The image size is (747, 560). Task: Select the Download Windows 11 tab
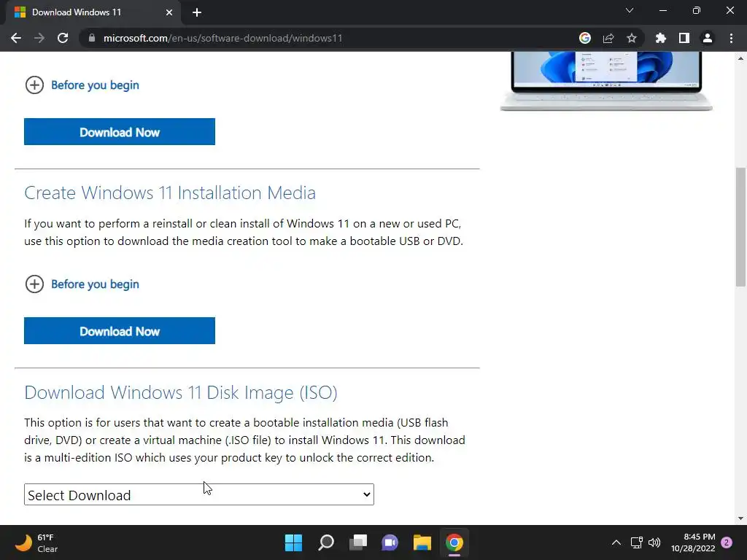(93, 12)
